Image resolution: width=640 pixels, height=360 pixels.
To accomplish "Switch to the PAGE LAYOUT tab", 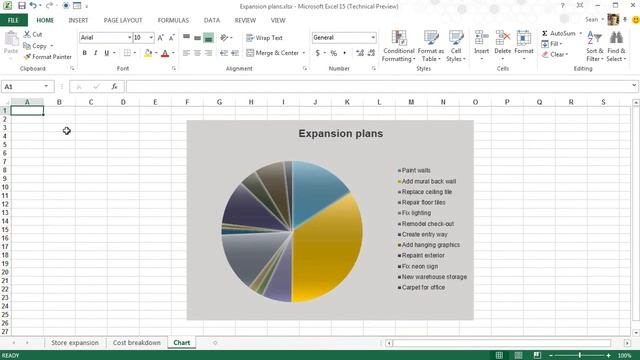I will (123, 20).
